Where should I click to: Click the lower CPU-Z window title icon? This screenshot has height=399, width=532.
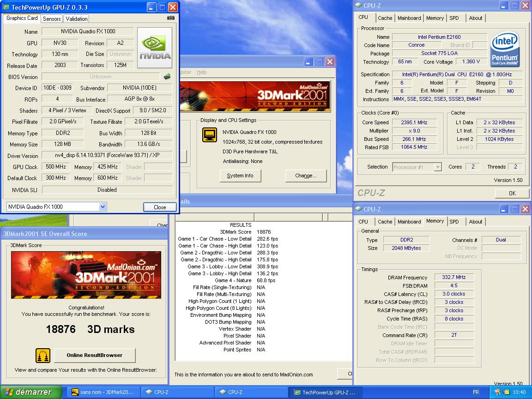click(x=359, y=209)
